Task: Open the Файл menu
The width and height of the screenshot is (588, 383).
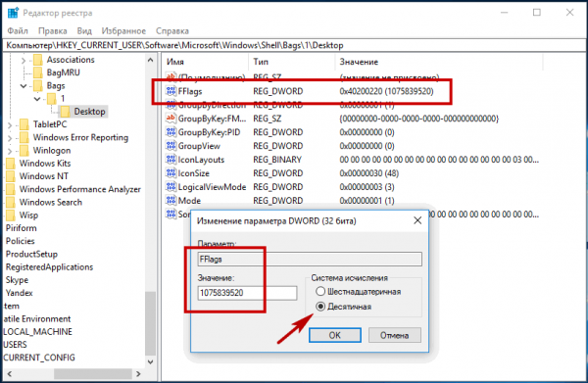Action: click(x=18, y=30)
